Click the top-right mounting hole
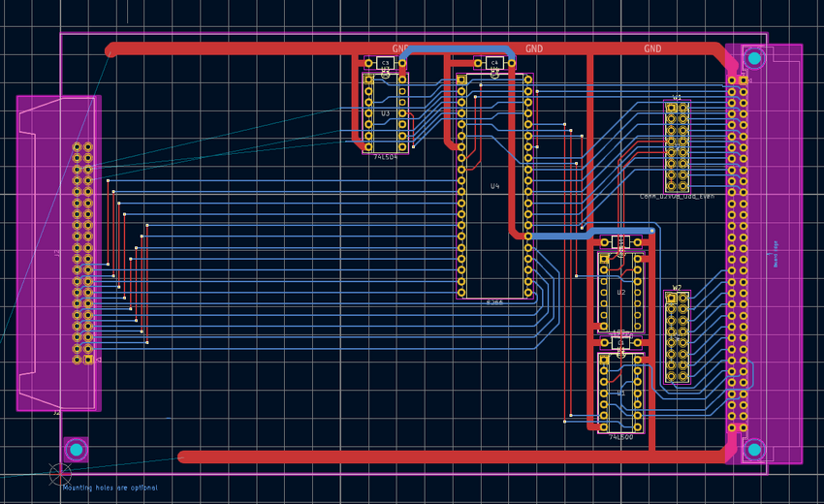This screenshot has height=504, width=824. (x=754, y=58)
